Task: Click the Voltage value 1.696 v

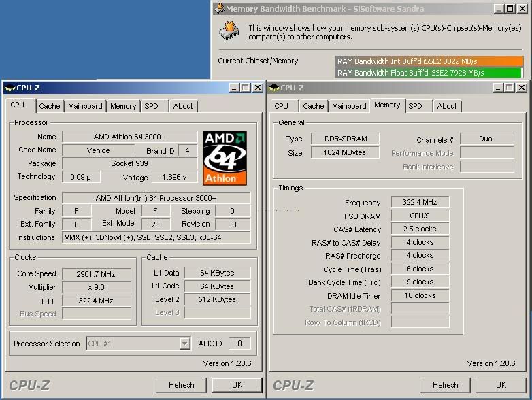Action: pyautogui.click(x=174, y=177)
